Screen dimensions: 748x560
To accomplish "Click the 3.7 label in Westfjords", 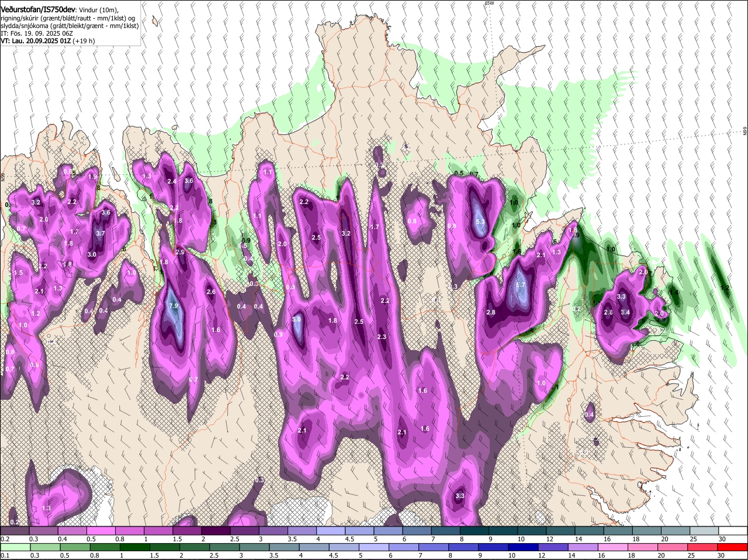I will (101, 233).
